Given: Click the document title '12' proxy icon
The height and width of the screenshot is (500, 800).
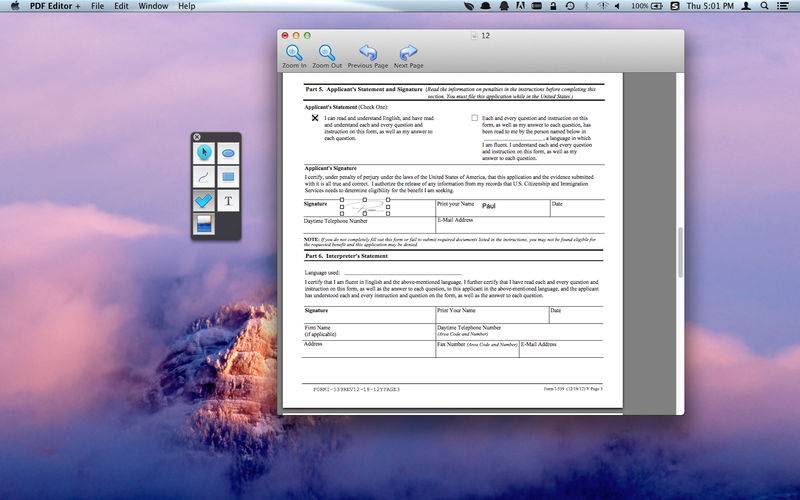Looking at the screenshot, I should click(x=474, y=35).
